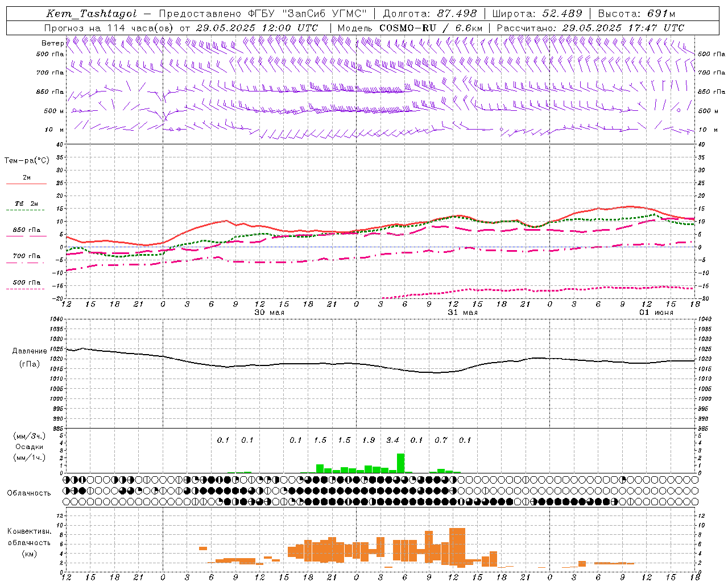Click the '(мм/3ч.)' precipitation unit label
728x582 pixels.
pyautogui.click(x=29, y=436)
